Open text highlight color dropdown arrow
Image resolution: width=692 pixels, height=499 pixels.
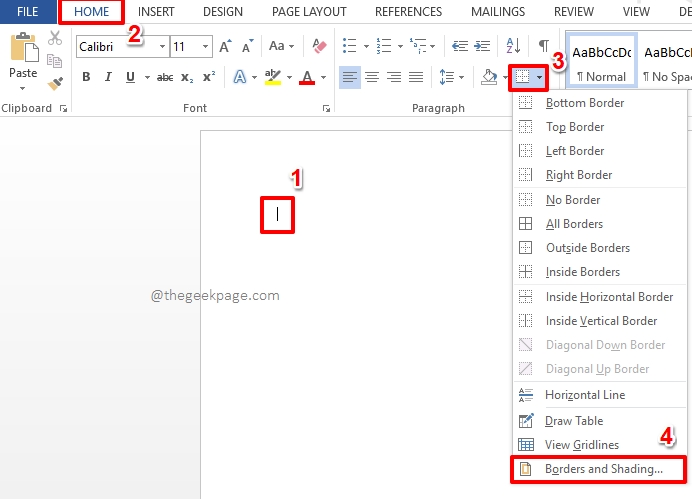(x=290, y=78)
